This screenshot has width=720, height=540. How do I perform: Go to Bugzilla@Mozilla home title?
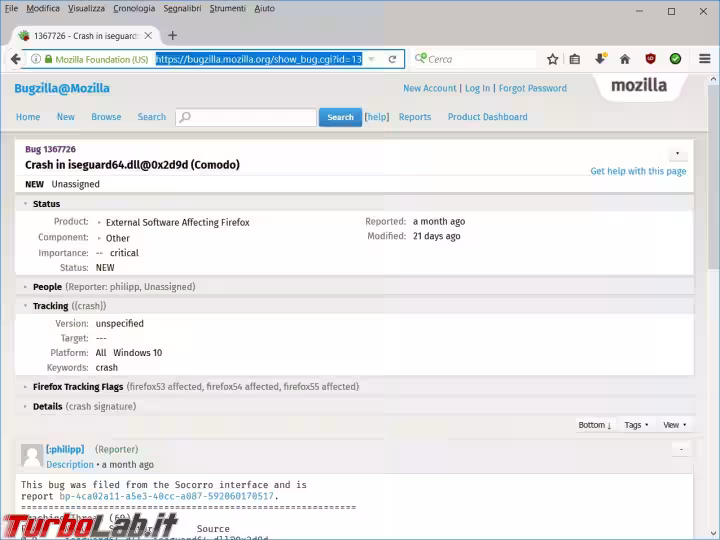point(62,88)
